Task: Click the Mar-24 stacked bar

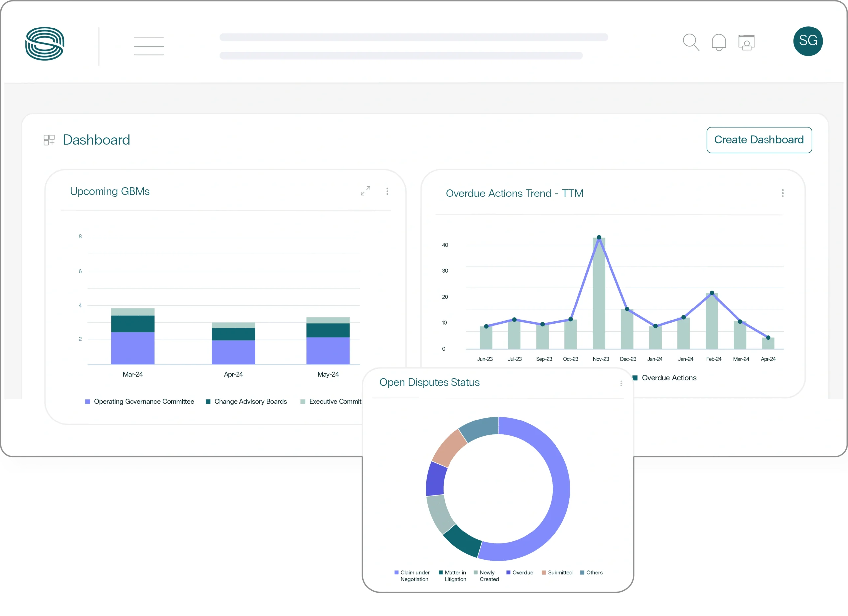Action: click(x=133, y=337)
